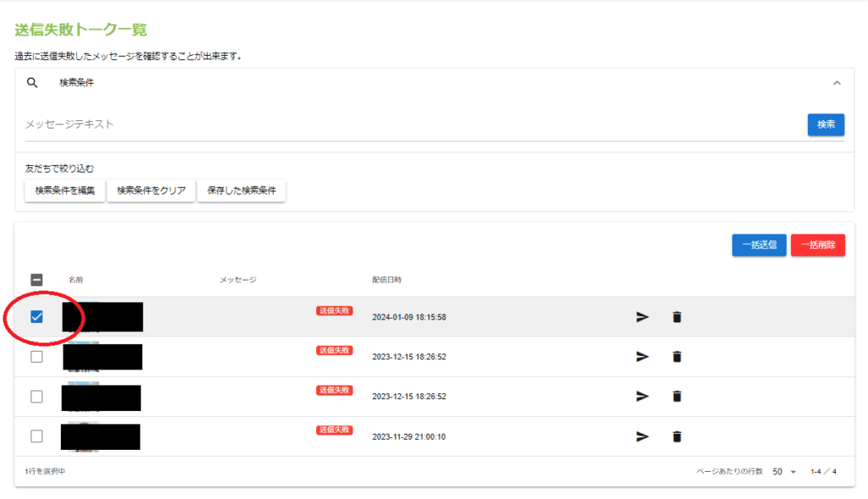Toggle the select-all checkbox in table header
This screenshot has height=499, width=868.
point(36,280)
